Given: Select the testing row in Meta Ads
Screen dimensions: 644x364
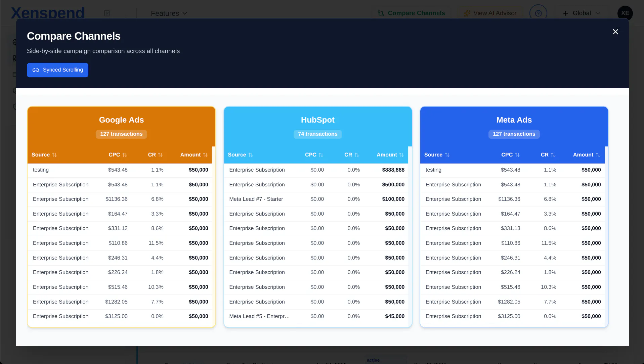Looking at the screenshot, I should click(512, 170).
